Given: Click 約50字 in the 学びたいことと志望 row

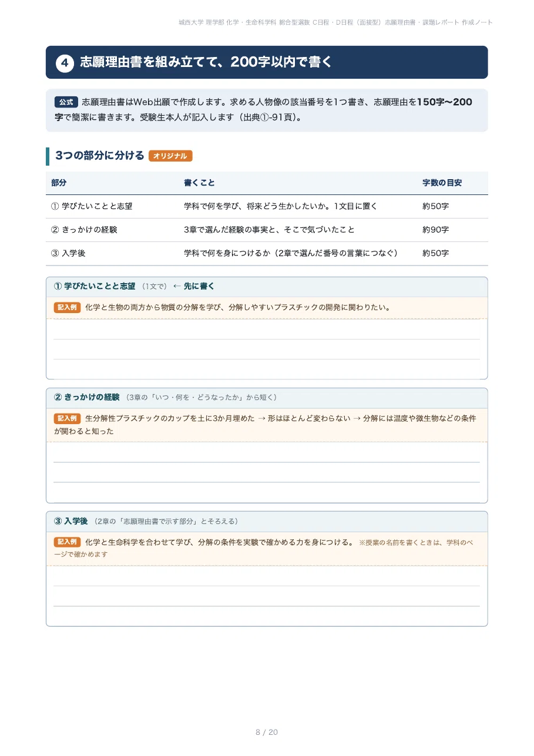Looking at the screenshot, I should click(x=435, y=206).
